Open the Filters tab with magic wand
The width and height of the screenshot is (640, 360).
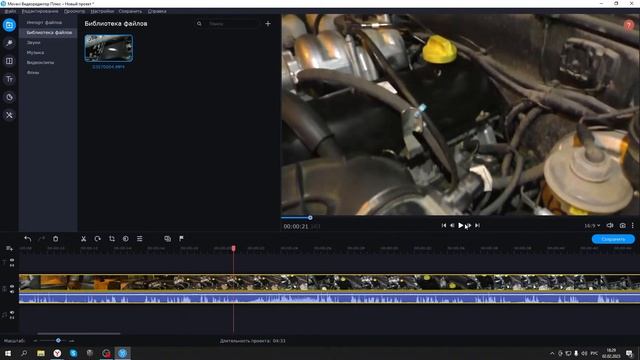9,43
